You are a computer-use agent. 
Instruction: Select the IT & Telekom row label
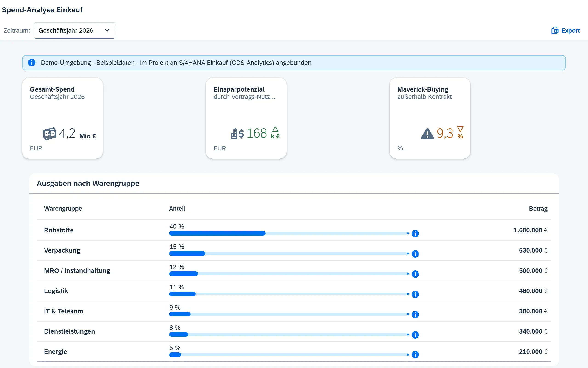coord(63,311)
